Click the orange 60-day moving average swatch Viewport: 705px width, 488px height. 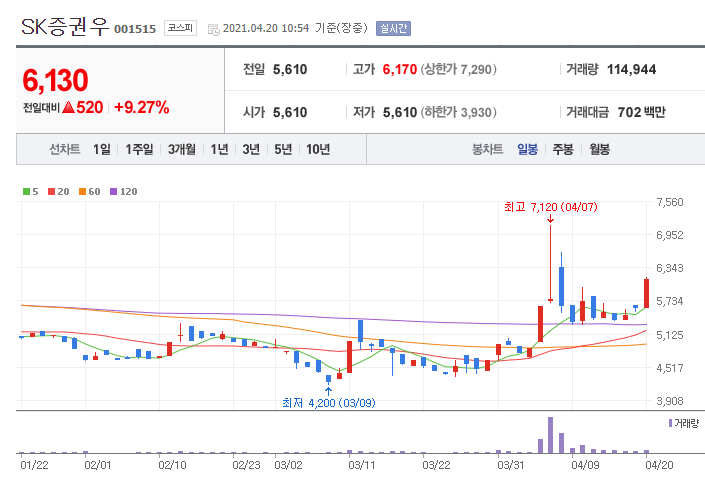(x=82, y=192)
